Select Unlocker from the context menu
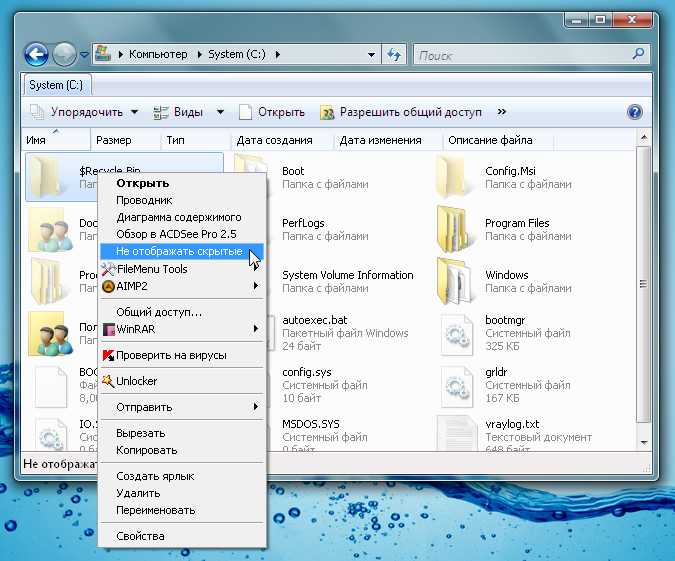675x561 pixels. [137, 381]
